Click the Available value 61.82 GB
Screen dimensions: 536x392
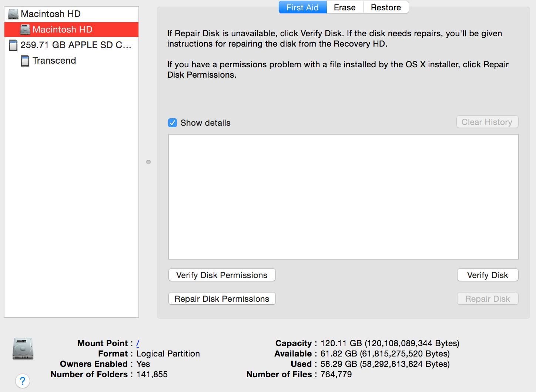[385, 354]
